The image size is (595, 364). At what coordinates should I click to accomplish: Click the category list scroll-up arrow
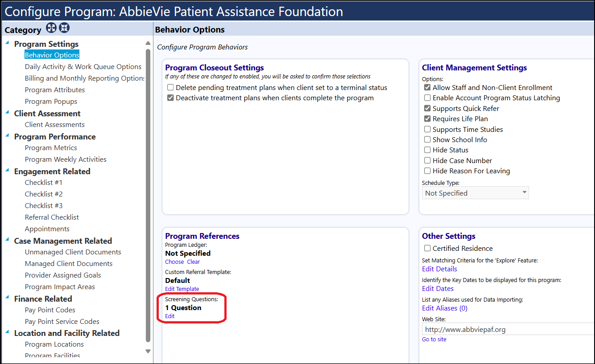pos(148,43)
